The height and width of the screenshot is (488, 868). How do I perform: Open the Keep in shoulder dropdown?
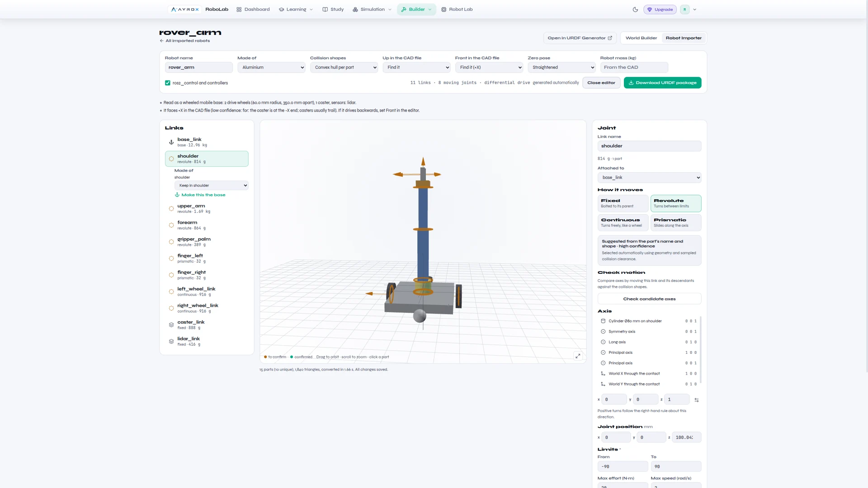tap(212, 186)
